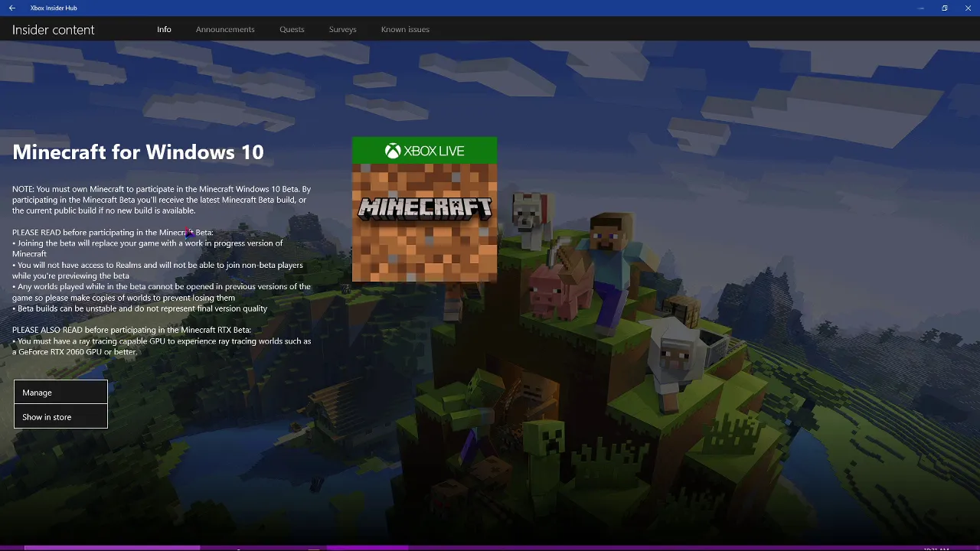This screenshot has height=551, width=980.
Task: Click the Manage button
Action: coord(60,392)
